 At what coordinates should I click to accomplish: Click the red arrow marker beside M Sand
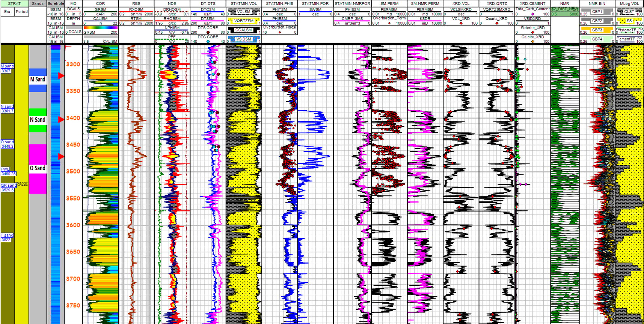coord(61,76)
